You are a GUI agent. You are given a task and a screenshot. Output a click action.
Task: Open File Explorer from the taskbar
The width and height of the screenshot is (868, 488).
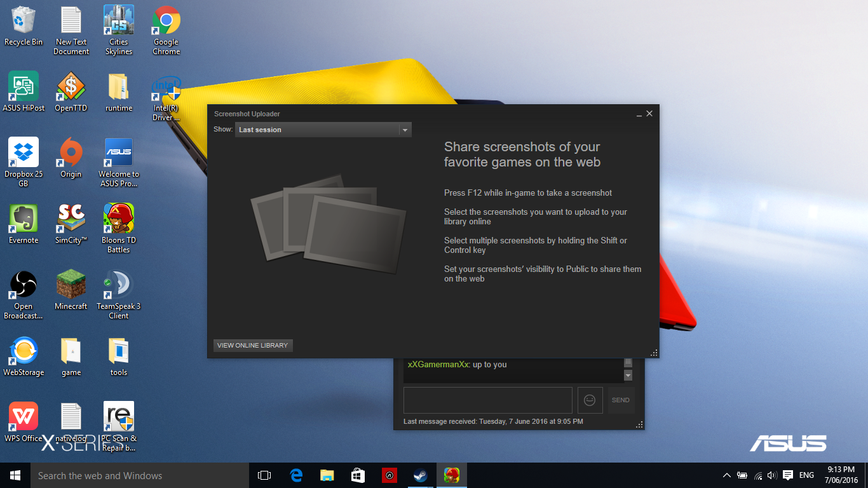(x=327, y=475)
